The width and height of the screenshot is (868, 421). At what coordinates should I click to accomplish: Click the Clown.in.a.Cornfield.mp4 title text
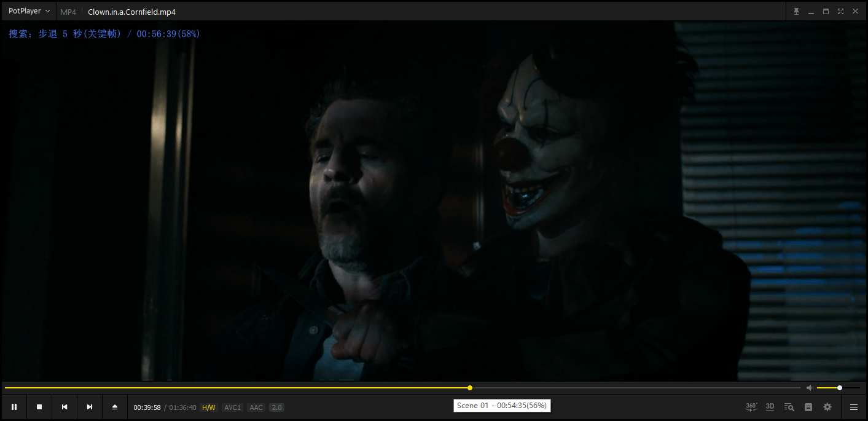pos(131,12)
